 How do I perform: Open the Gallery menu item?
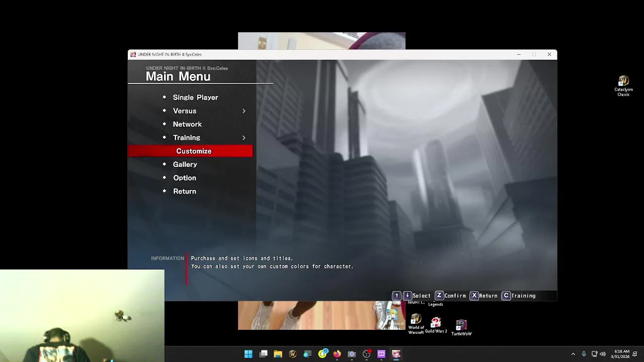pyautogui.click(x=185, y=164)
